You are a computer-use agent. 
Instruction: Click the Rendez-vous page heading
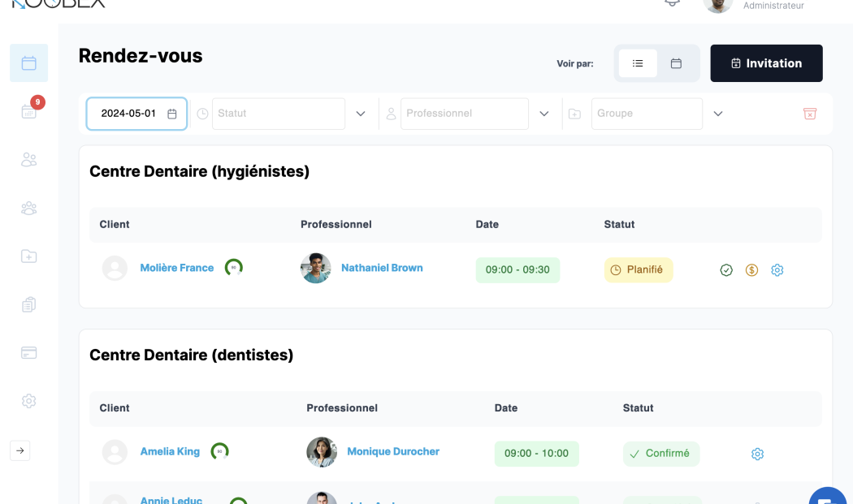[x=141, y=55]
